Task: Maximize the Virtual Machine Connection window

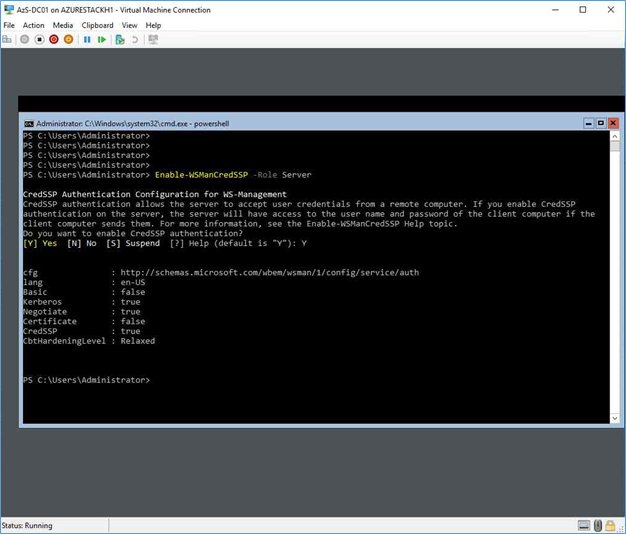Action: tap(582, 10)
